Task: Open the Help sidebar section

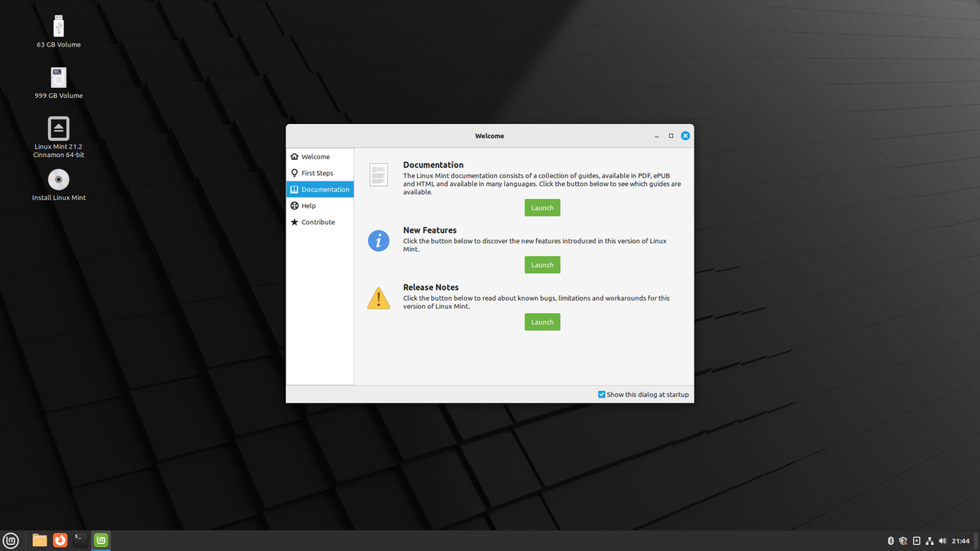Action: (320, 206)
